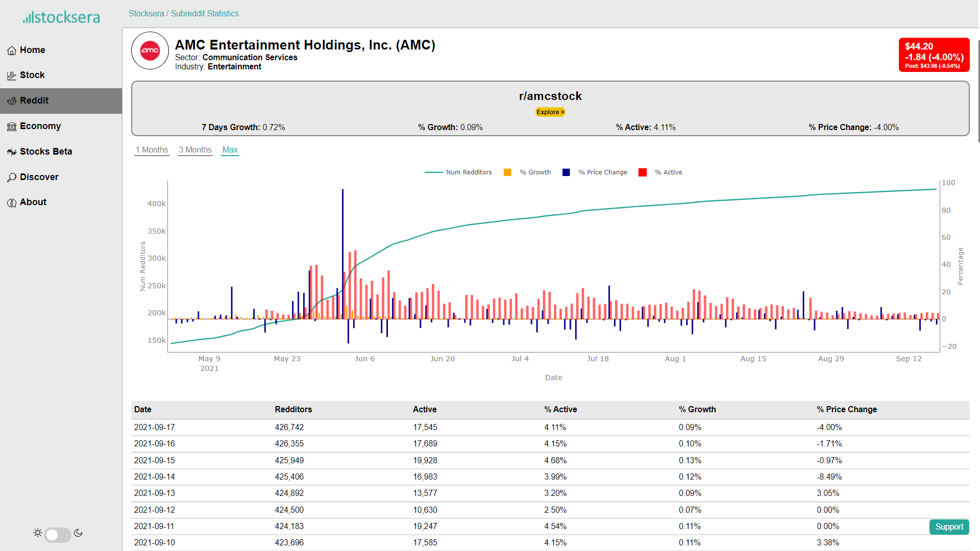Image resolution: width=980 pixels, height=551 pixels.
Task: Open the Support button
Action: point(949,527)
